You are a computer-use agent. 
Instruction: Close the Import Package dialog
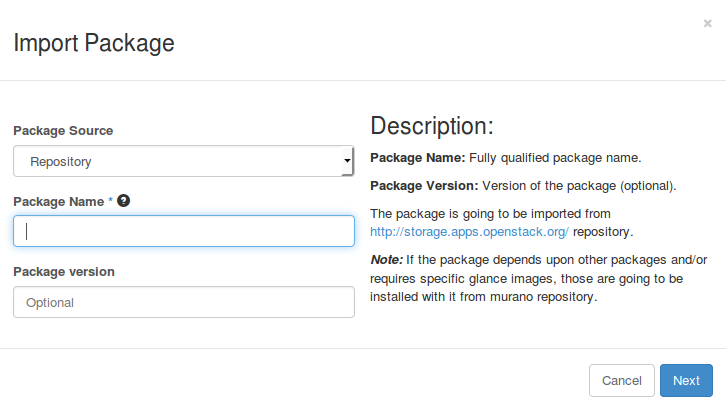pyautogui.click(x=708, y=22)
